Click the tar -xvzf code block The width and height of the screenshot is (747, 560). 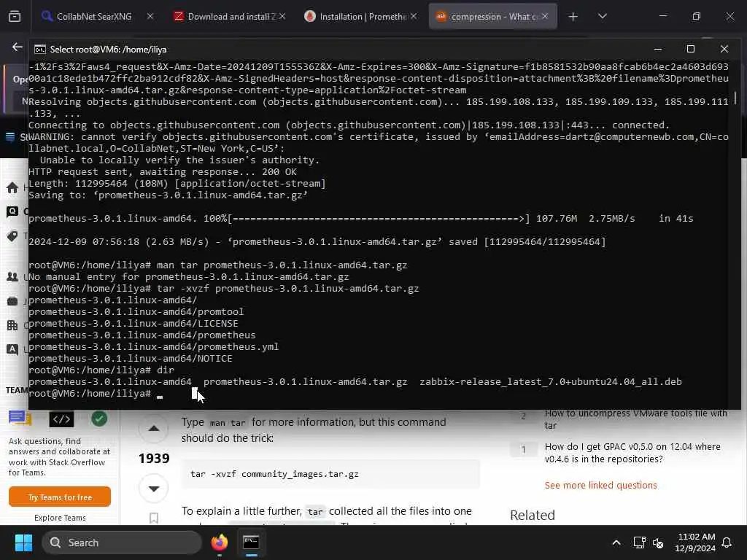[x=330, y=474]
